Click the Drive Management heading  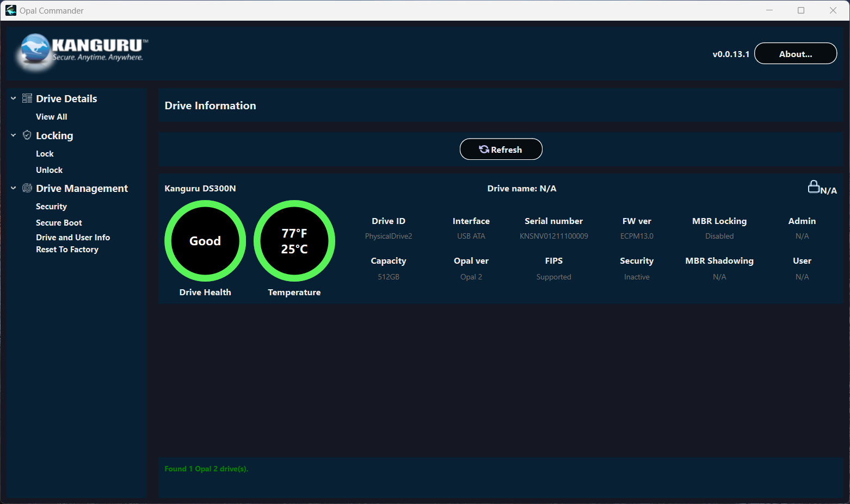[82, 188]
